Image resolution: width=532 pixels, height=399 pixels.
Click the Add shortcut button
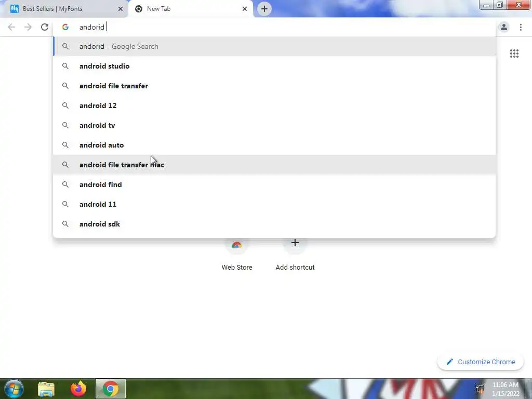[x=295, y=255]
